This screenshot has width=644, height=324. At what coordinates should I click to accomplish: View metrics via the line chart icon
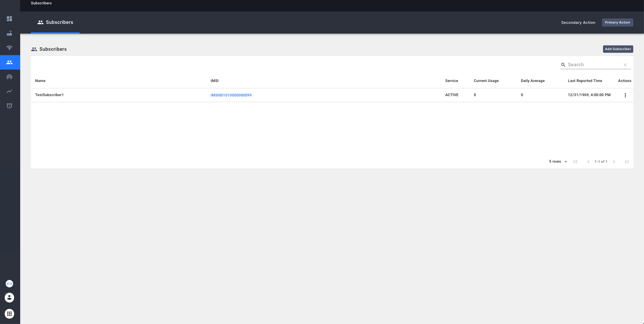coord(9,91)
